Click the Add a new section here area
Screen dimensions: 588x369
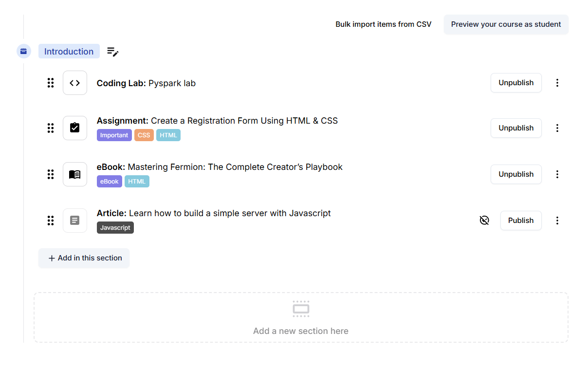301,317
